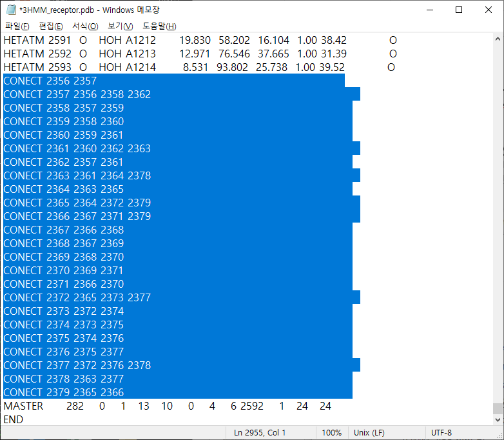This screenshot has height=440, width=504.
Task: Minimize the Notepad window
Action: 430,10
